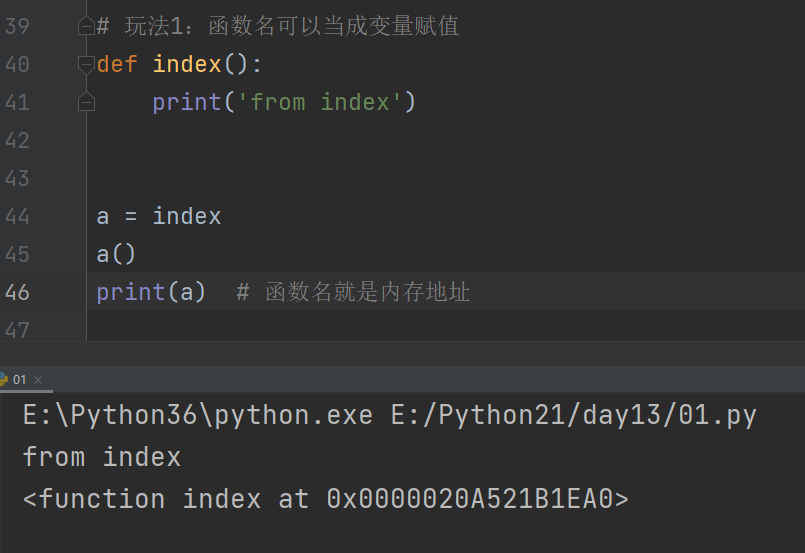The height and width of the screenshot is (553, 805).
Task: Click line number 40 in the gutter
Action: (x=18, y=65)
